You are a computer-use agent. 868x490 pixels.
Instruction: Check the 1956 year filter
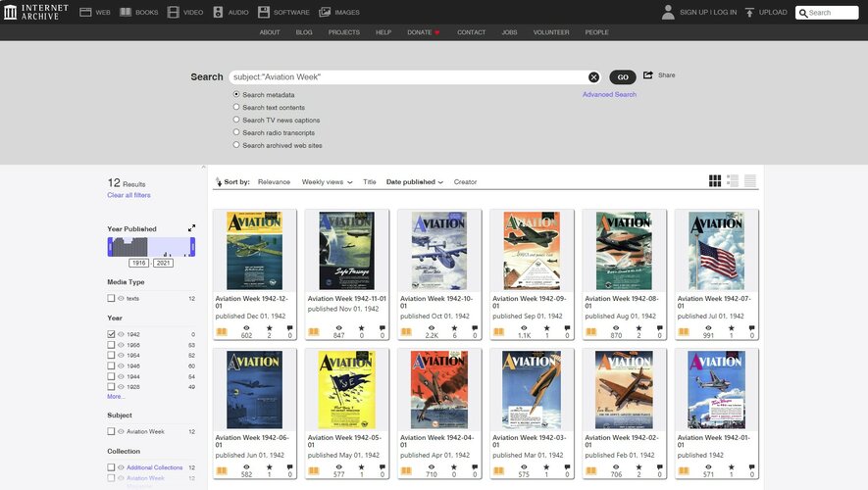click(x=111, y=345)
